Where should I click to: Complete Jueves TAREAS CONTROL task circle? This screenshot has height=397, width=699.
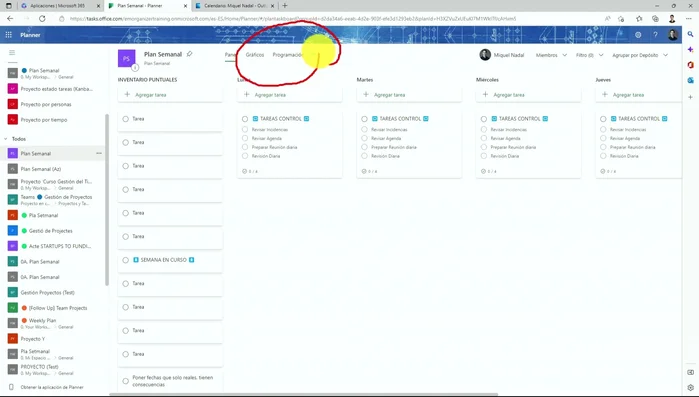click(x=603, y=119)
